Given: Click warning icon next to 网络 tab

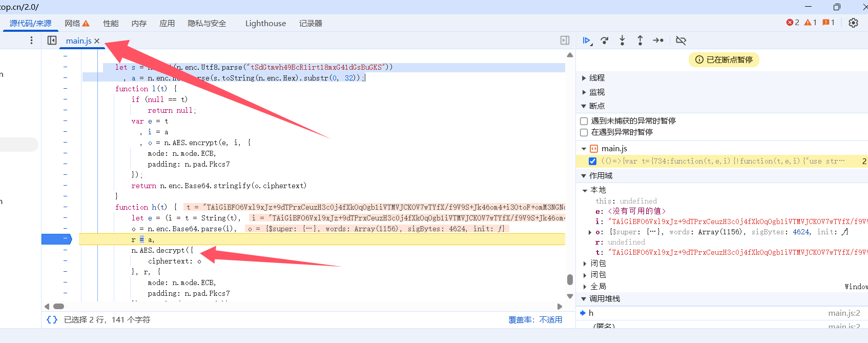Looking at the screenshot, I should point(86,24).
